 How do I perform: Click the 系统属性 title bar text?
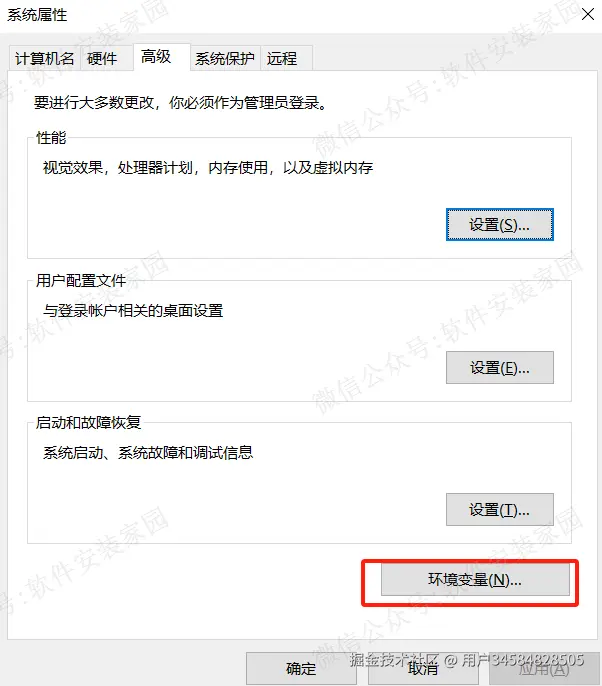click(37, 15)
